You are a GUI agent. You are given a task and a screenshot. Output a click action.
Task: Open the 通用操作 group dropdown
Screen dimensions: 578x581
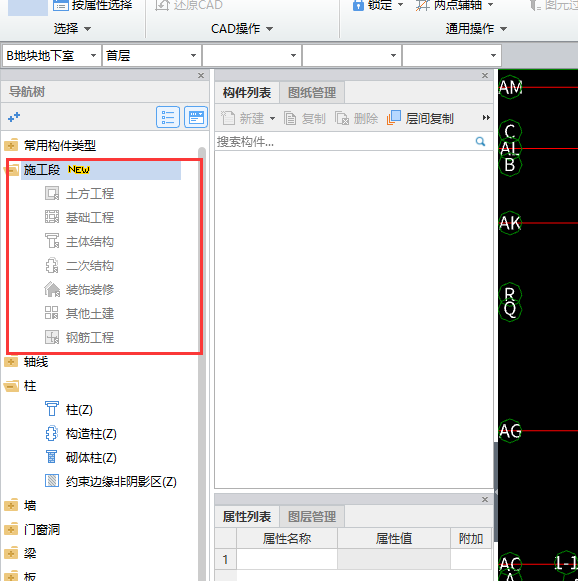coord(504,29)
